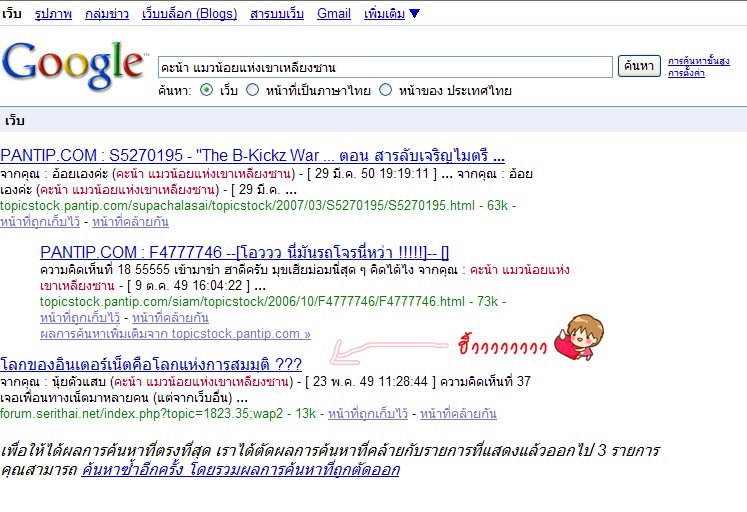Screen dimensions: 747x512
Task: Open the รูปภาพ (Images) link
Action: click(53, 14)
